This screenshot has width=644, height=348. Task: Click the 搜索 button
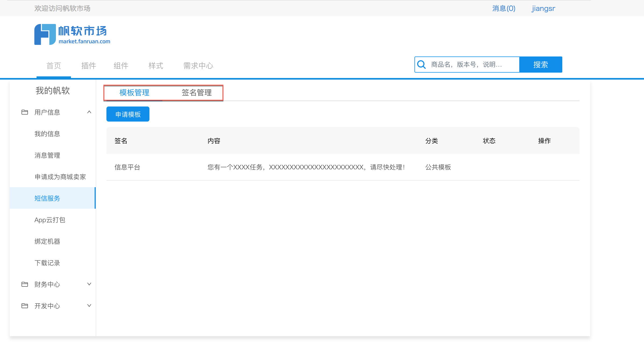coord(541,65)
